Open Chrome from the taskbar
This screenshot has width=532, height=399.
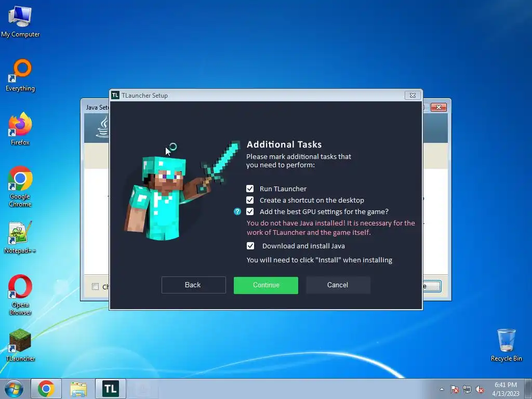(x=46, y=389)
